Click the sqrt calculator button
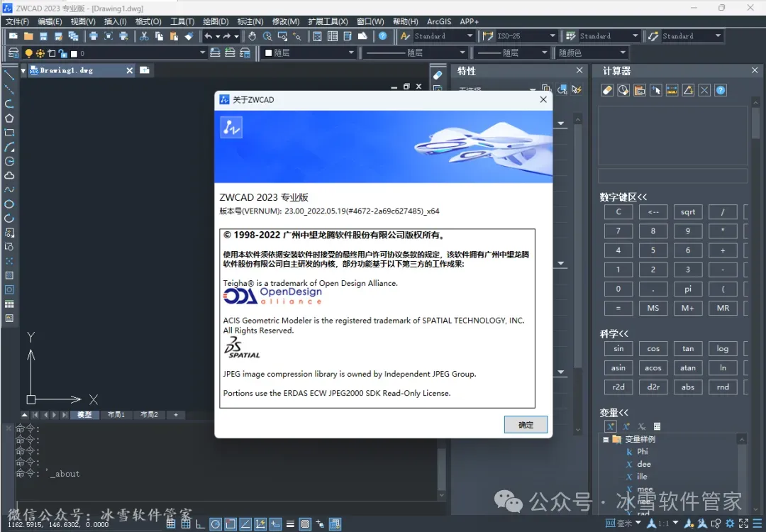 [687, 212]
